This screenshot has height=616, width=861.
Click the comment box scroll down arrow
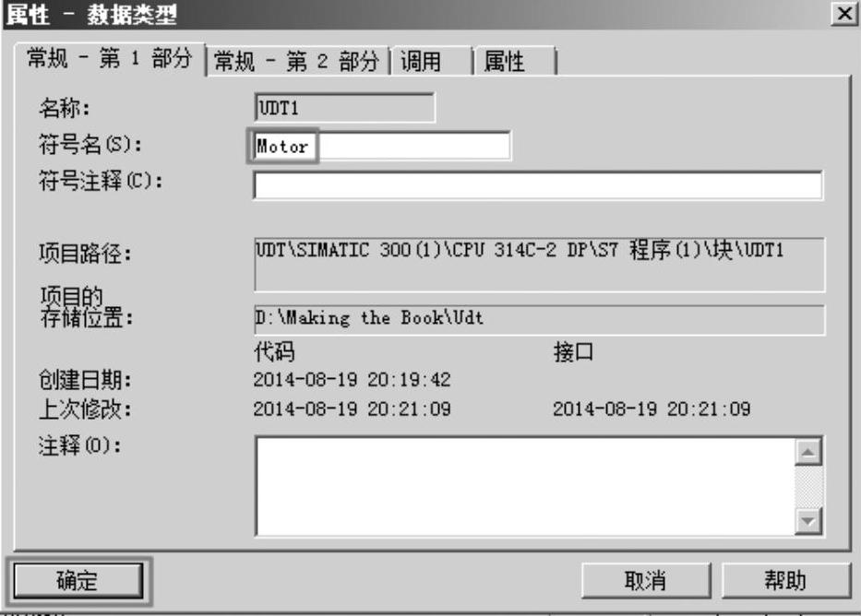(x=808, y=520)
